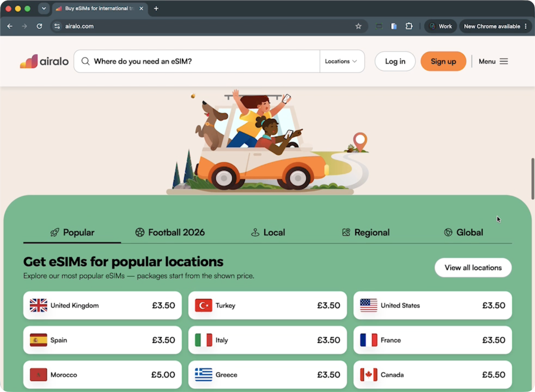
Task: Open a new browser tab
Action: pos(156,8)
